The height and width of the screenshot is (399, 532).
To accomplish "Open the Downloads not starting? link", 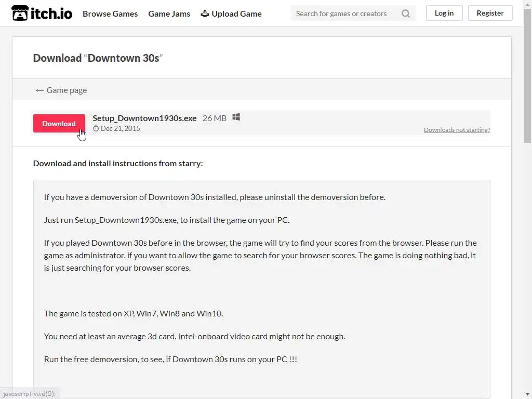I will click(x=457, y=130).
